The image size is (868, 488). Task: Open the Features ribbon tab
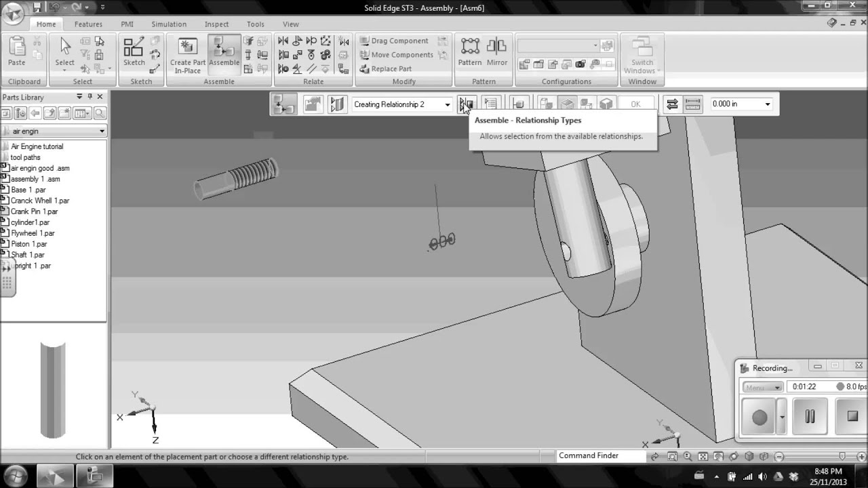[x=88, y=24]
